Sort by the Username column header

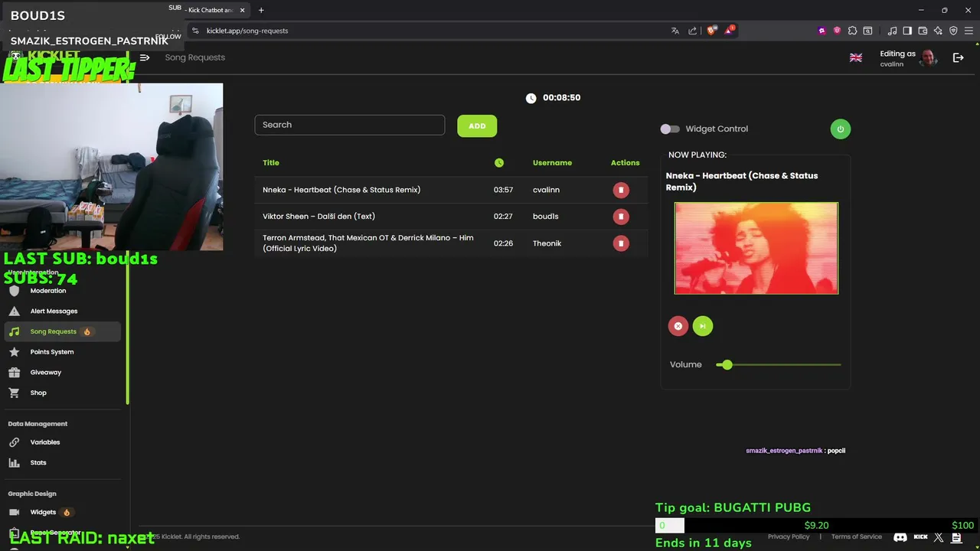tap(552, 163)
